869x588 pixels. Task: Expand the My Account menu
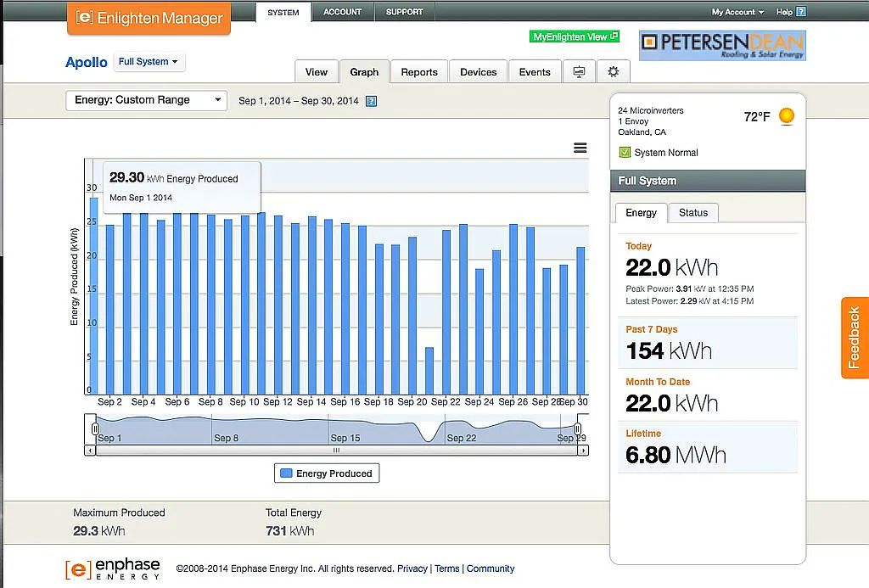tap(737, 12)
